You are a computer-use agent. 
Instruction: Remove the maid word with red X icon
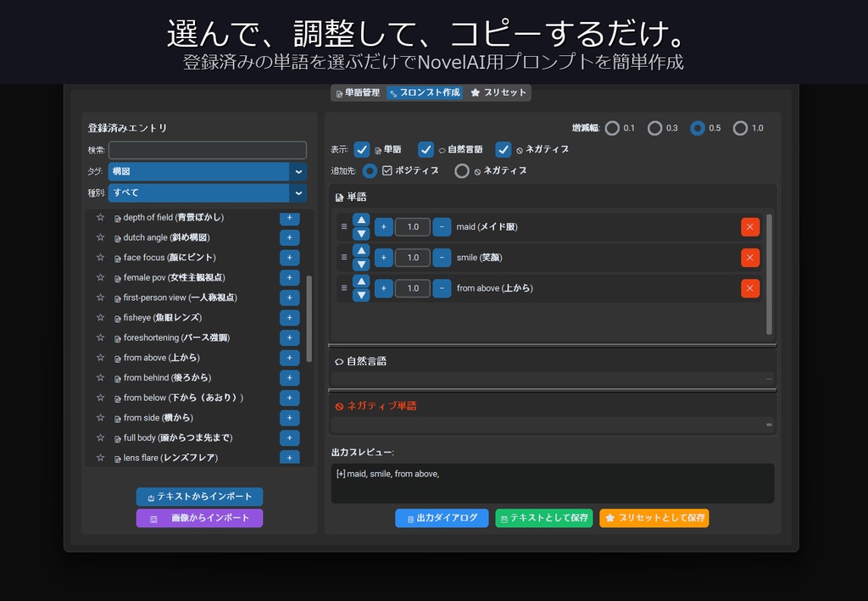pos(749,226)
